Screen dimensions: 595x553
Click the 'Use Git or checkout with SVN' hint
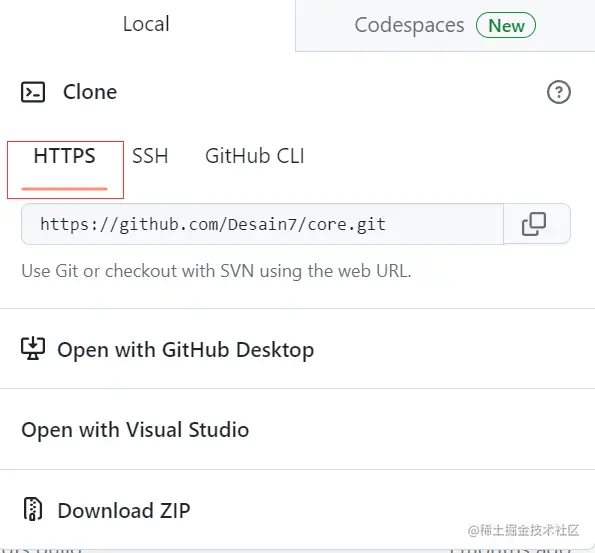[216, 271]
